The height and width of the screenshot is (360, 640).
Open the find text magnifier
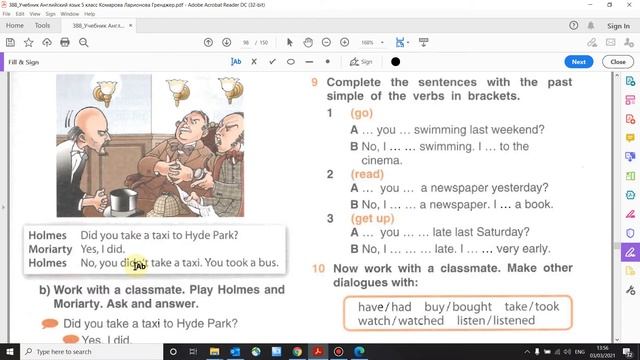click(84, 42)
